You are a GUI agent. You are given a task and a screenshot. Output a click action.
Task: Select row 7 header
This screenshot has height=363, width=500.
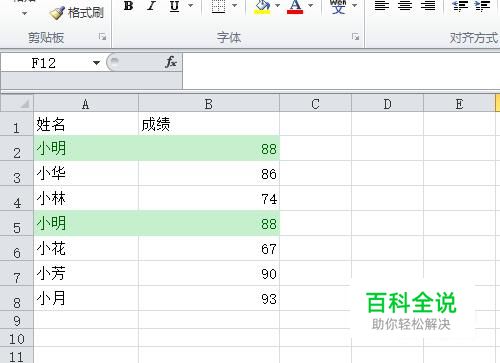[17, 273]
